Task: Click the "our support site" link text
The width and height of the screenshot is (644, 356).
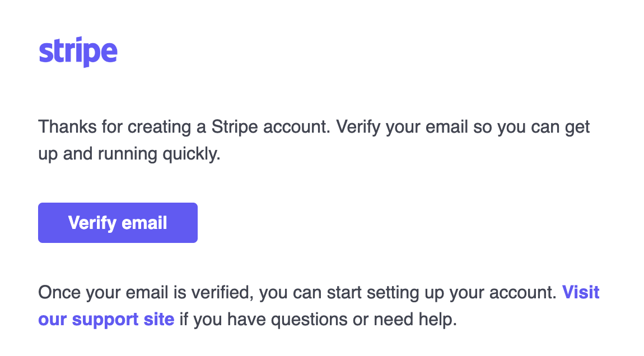Action: coord(106,320)
